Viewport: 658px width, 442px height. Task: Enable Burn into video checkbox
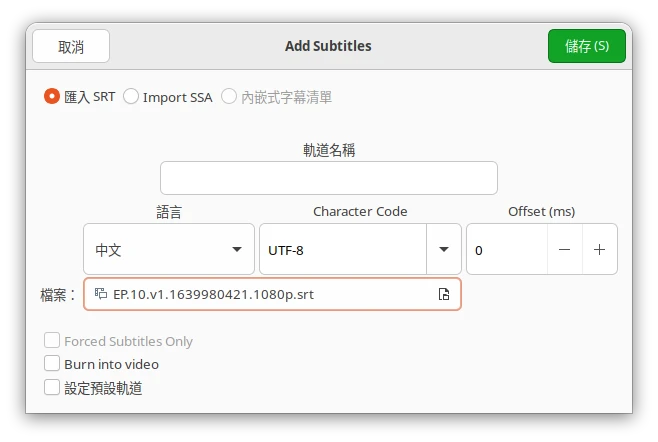(53, 364)
